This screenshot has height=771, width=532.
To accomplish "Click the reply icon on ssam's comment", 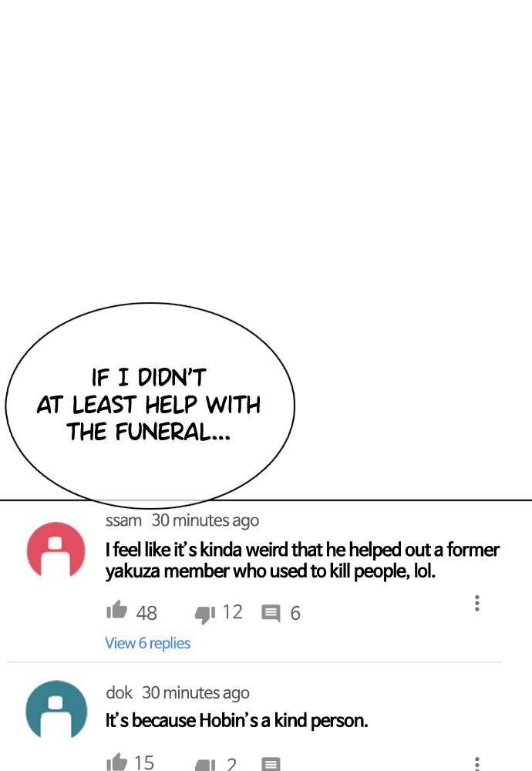I will tap(271, 613).
